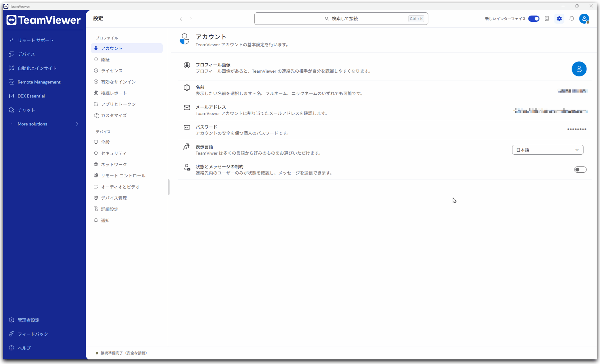
Task: Toggle the 新しいインターフェイス switch
Action: [x=534, y=19]
